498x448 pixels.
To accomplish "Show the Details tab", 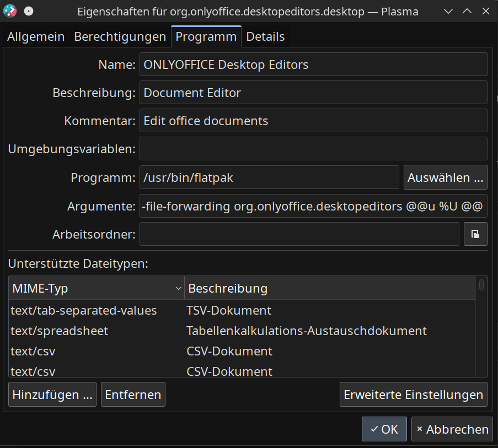I will coord(265,37).
